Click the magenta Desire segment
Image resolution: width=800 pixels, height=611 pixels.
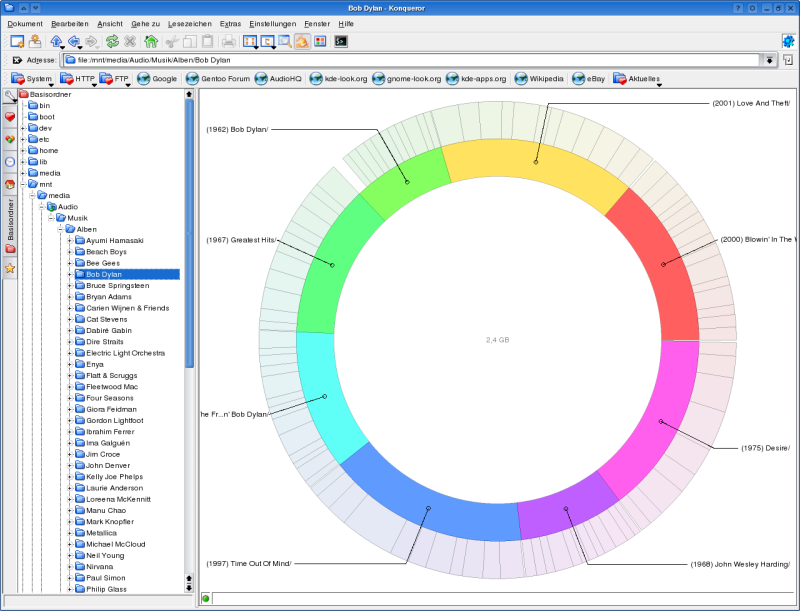pos(661,421)
